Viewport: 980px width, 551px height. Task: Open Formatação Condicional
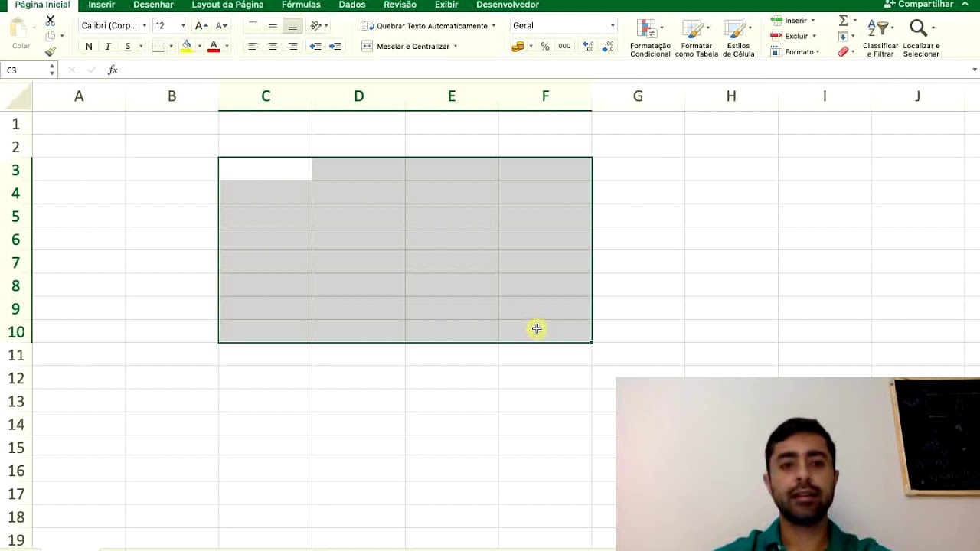coord(650,38)
